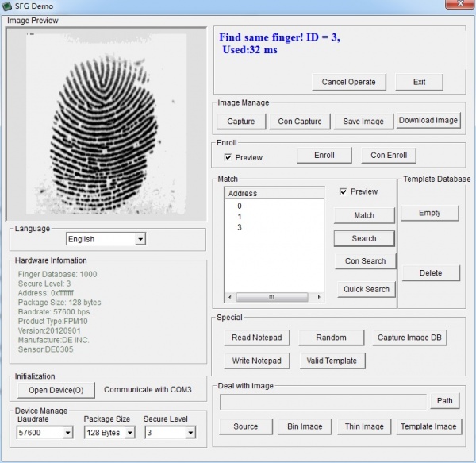This screenshot has width=476, height=463.
Task: Click the Exit button
Action: click(419, 82)
